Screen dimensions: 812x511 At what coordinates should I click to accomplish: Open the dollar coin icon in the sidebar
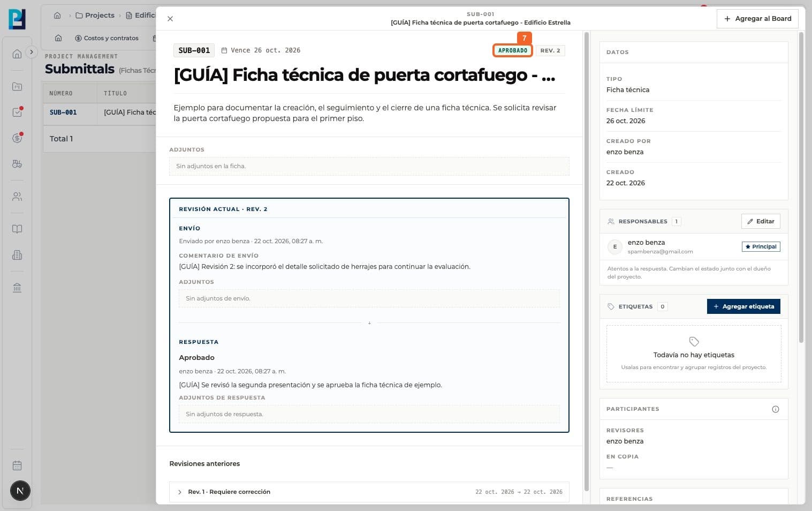[17, 138]
